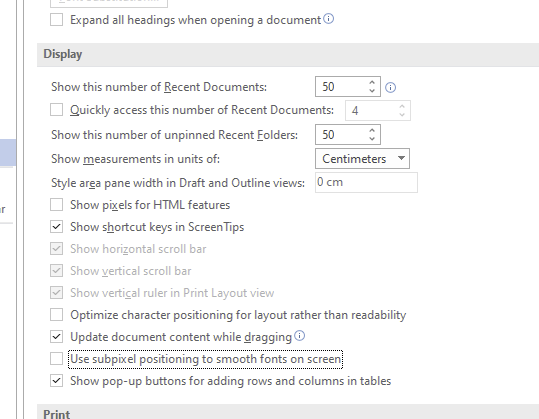Select the highlighted category in left sidebar
Screen dimensions: 539x419
point(8,152)
